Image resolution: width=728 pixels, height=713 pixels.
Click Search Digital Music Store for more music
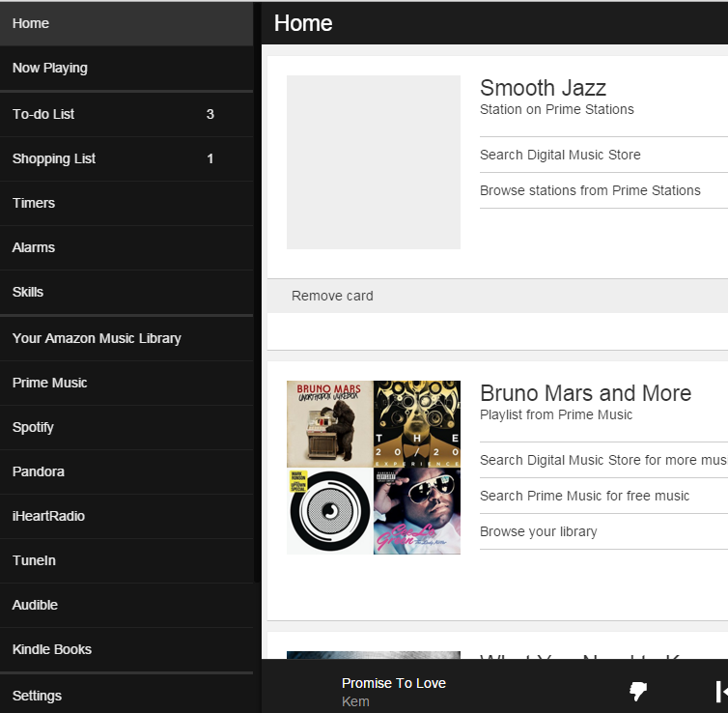(603, 460)
